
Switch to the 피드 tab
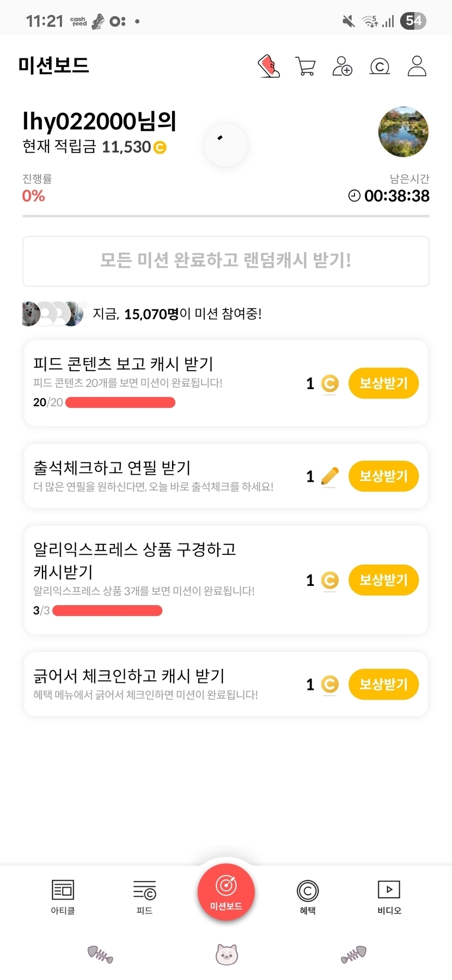click(144, 897)
